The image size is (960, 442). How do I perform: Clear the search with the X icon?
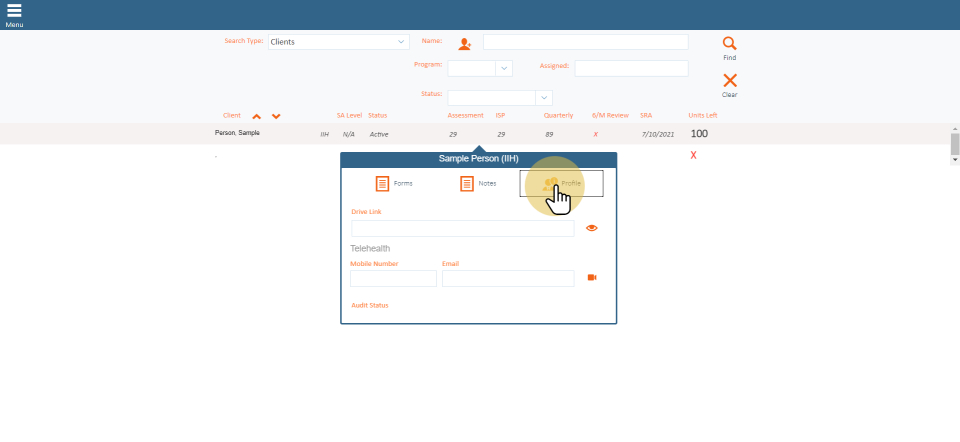point(729,81)
